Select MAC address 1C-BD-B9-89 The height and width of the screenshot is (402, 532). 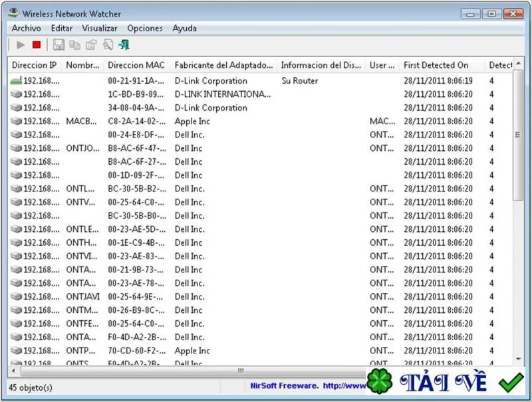click(136, 94)
